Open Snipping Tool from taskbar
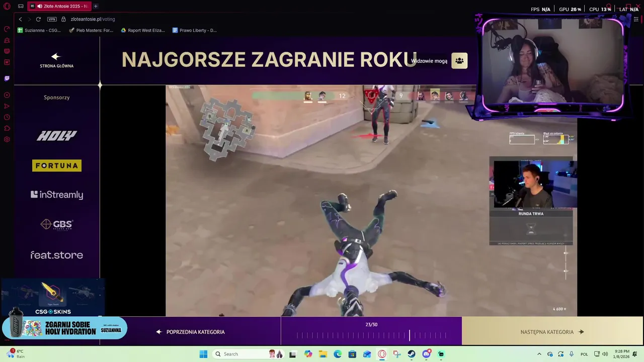 point(397,354)
